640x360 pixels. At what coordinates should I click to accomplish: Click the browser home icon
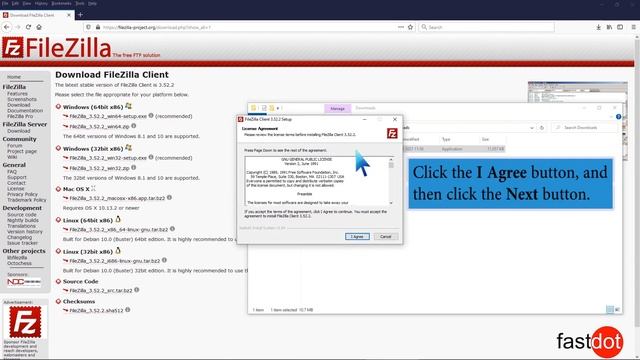39,27
